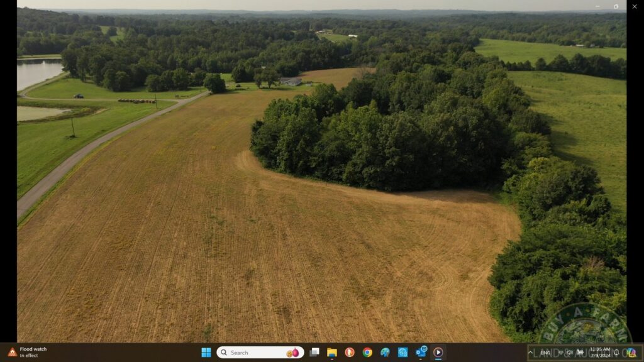Expand the hidden system tray icons
Viewport: 644px width, 362px height.
click(x=531, y=353)
